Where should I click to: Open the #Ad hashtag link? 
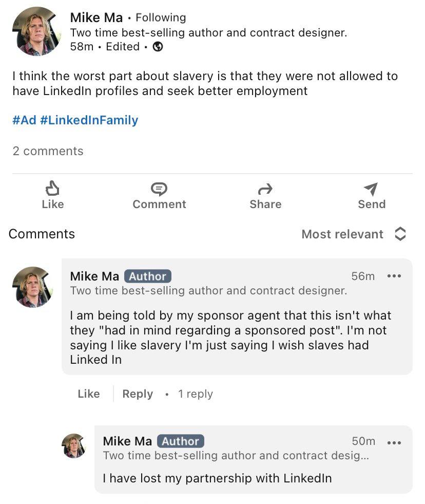tap(24, 120)
